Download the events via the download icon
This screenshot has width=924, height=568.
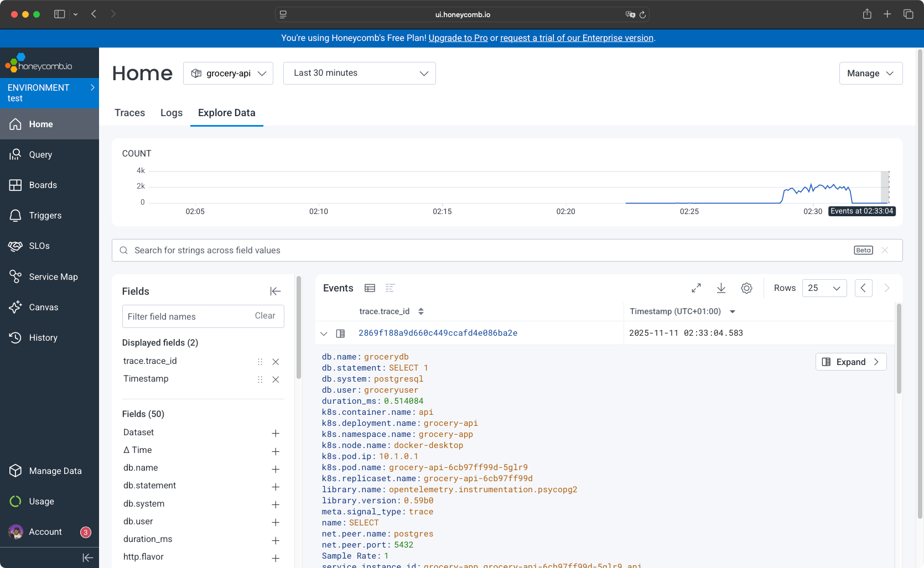(721, 288)
